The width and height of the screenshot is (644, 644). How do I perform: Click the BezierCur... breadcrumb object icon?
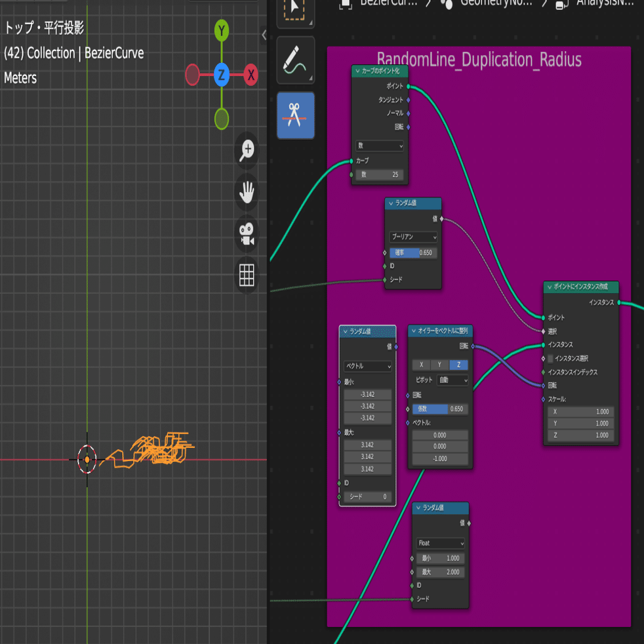(346, 4)
